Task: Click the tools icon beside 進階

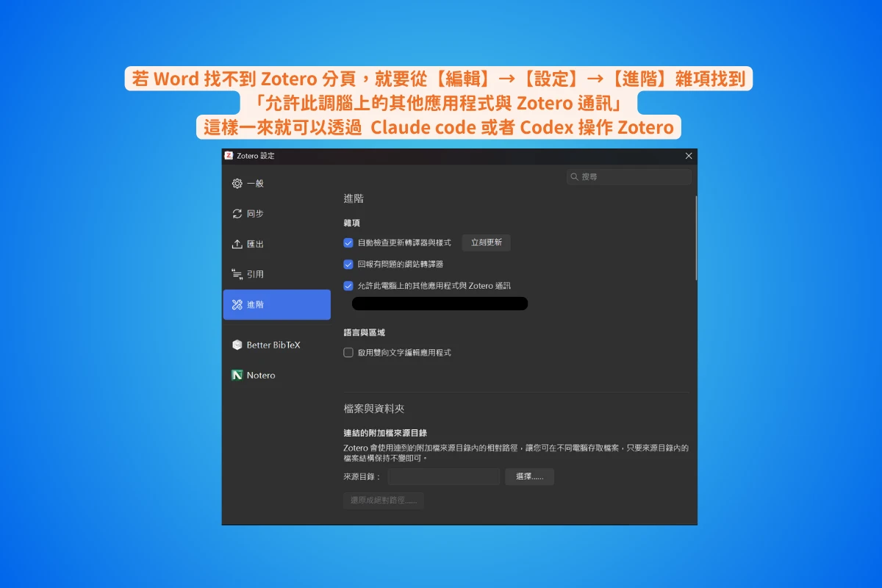Action: (x=237, y=304)
